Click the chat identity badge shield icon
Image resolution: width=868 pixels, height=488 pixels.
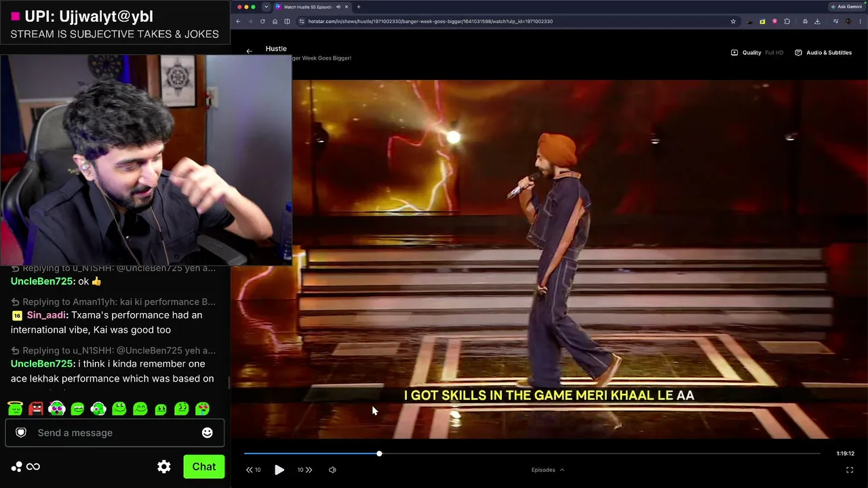pyautogui.click(x=21, y=432)
